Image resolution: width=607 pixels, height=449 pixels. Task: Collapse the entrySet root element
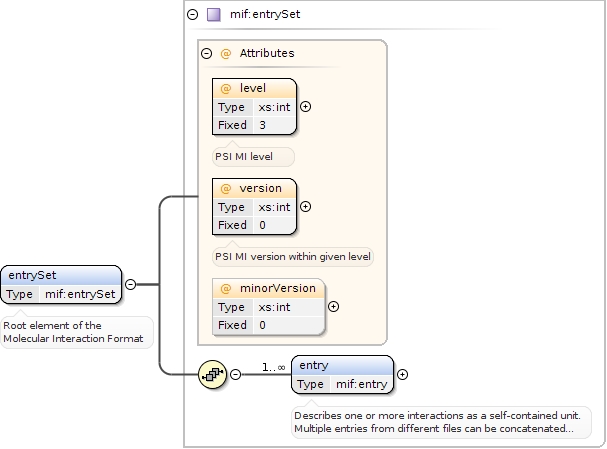(130, 284)
